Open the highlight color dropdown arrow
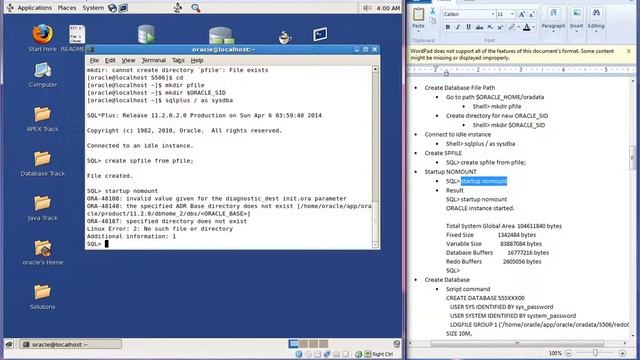The width and height of the screenshot is (640, 360). 518,27
